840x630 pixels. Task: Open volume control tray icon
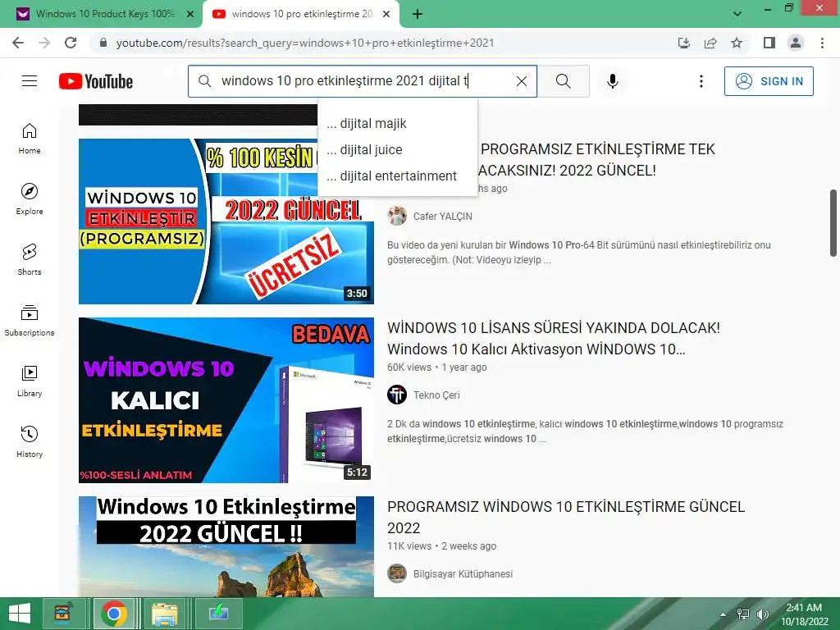(762, 614)
